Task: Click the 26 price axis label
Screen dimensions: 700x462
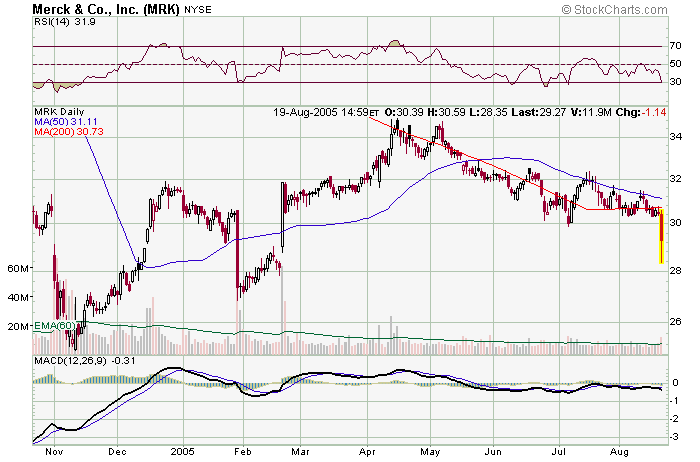Action: tap(676, 321)
